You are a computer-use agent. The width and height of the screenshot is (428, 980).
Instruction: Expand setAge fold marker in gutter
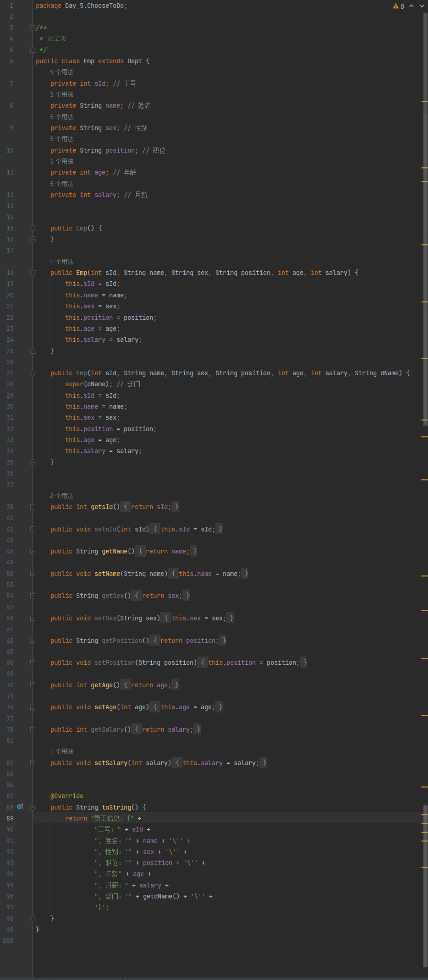point(33,707)
